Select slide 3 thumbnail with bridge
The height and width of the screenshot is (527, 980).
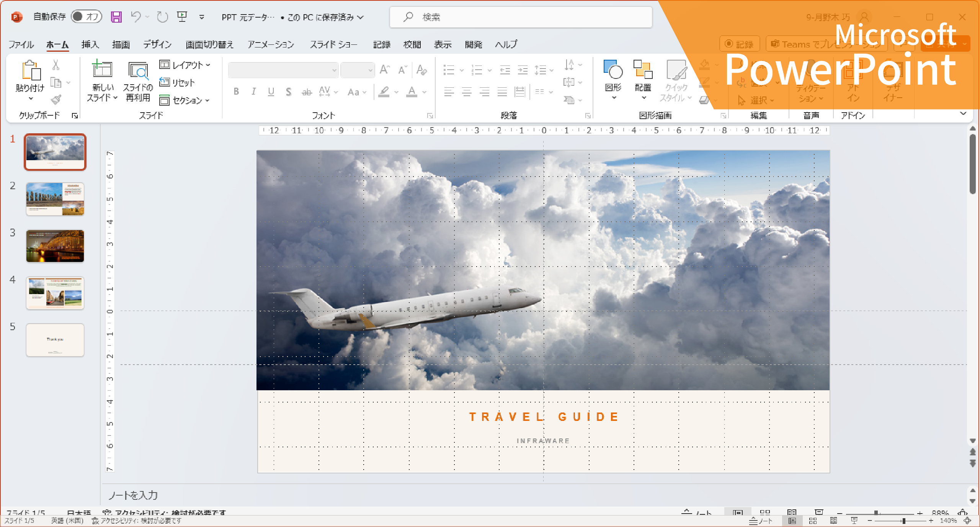(55, 246)
